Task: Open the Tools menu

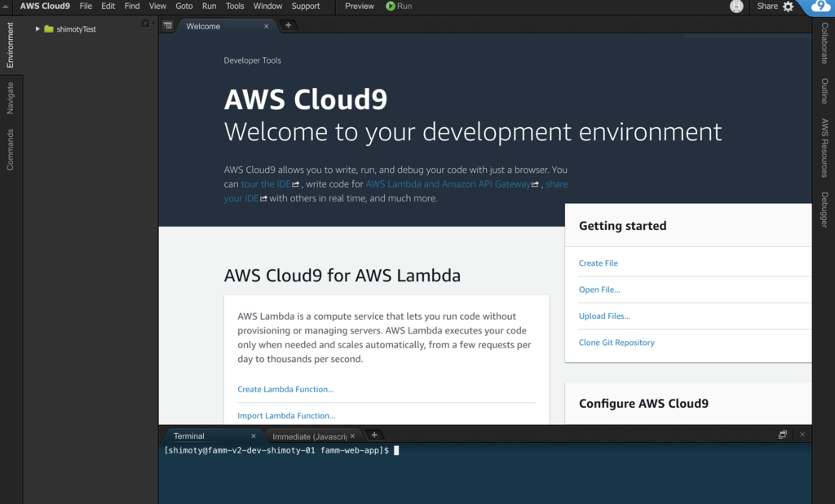Action: 235,7
